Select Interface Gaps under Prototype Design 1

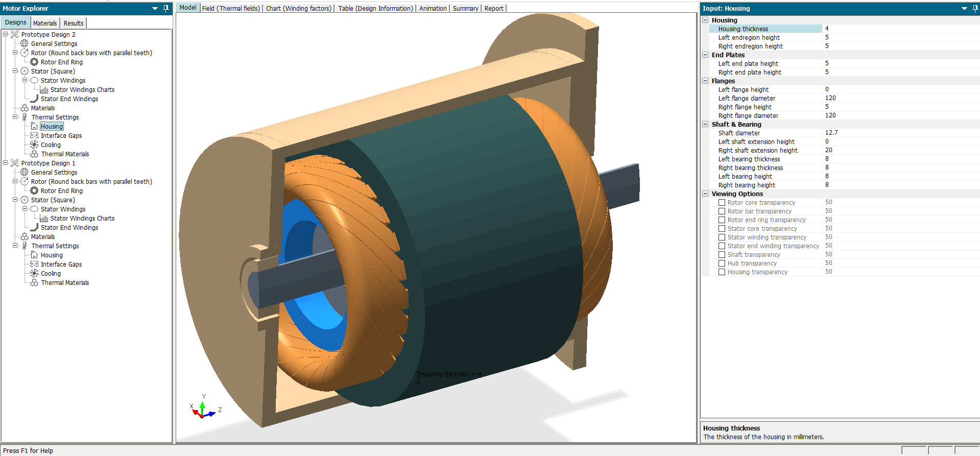point(61,264)
